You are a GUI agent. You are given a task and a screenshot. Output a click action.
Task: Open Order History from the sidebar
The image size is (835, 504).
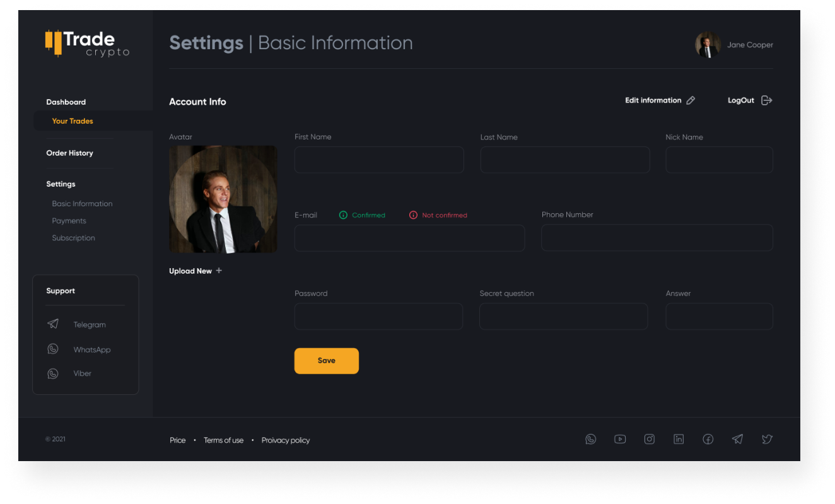pyautogui.click(x=69, y=153)
